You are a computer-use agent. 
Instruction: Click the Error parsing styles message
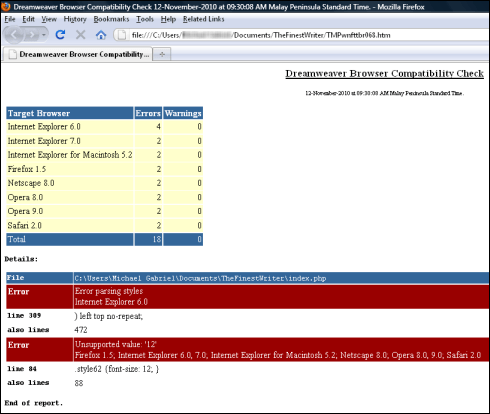[x=109, y=291]
